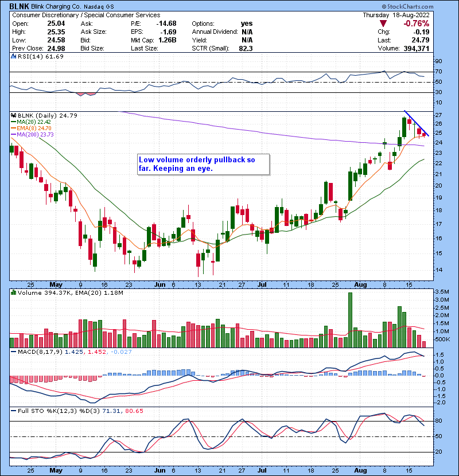Click the -2.0 tick on the MACD axis
This screenshot has width=459, height=476.
point(441,403)
